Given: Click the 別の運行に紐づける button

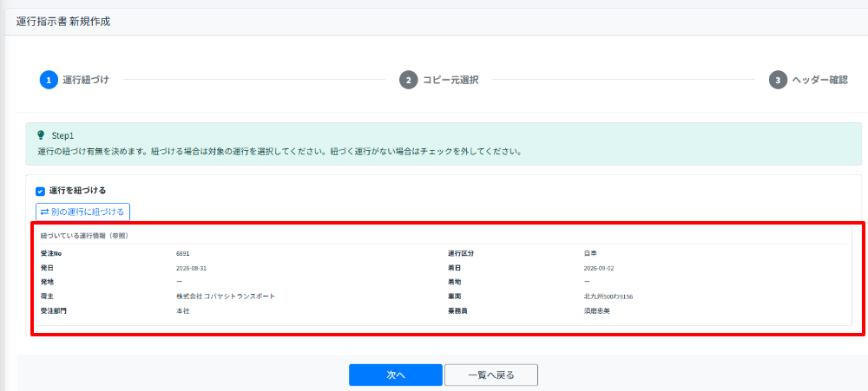Looking at the screenshot, I should tap(83, 212).
